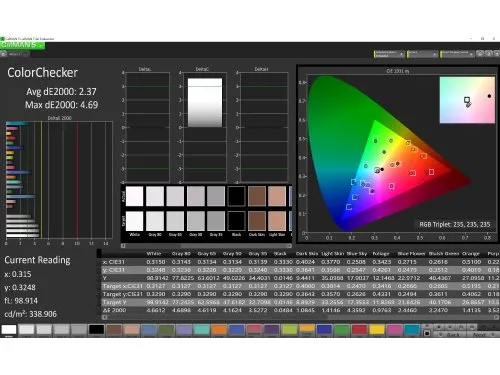Screen dimensions: 500x375
Task: Click the Back button at bottom right
Action: [x=450, y=334]
